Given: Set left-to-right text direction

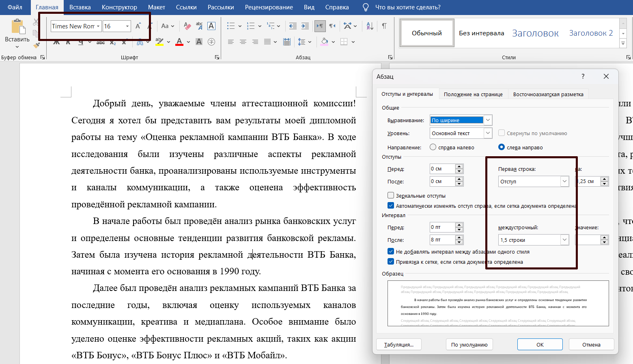Looking at the screenshot, I should point(320,26).
